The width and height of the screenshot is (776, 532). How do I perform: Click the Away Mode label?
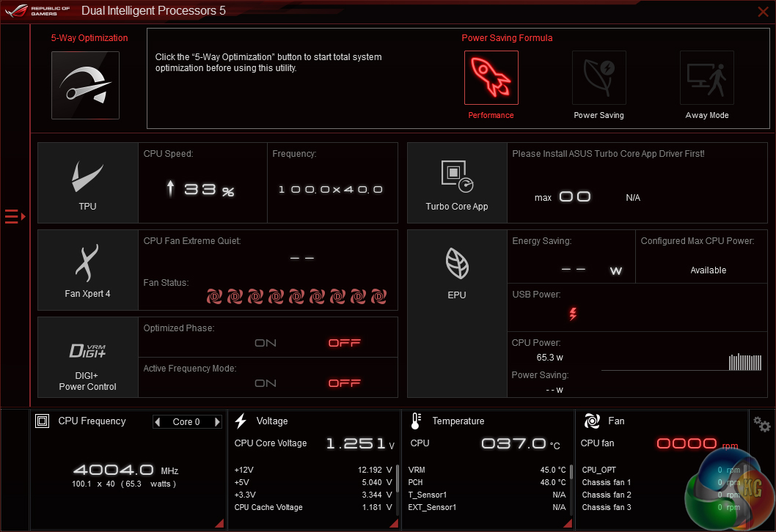point(707,115)
